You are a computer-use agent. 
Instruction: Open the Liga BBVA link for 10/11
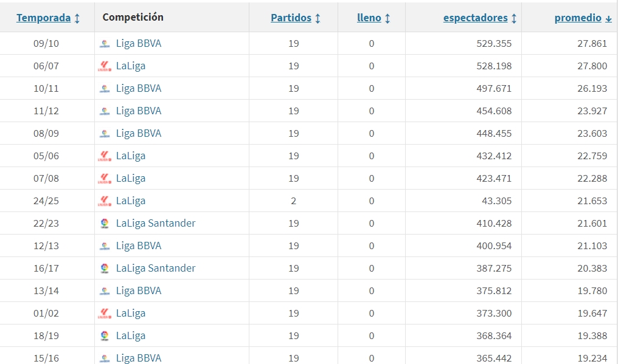(139, 89)
